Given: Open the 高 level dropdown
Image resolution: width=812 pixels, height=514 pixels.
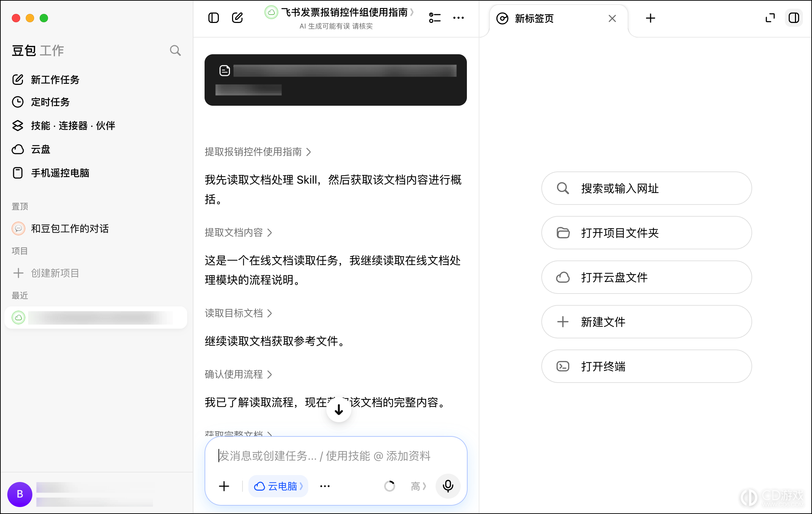Looking at the screenshot, I should pos(419,486).
